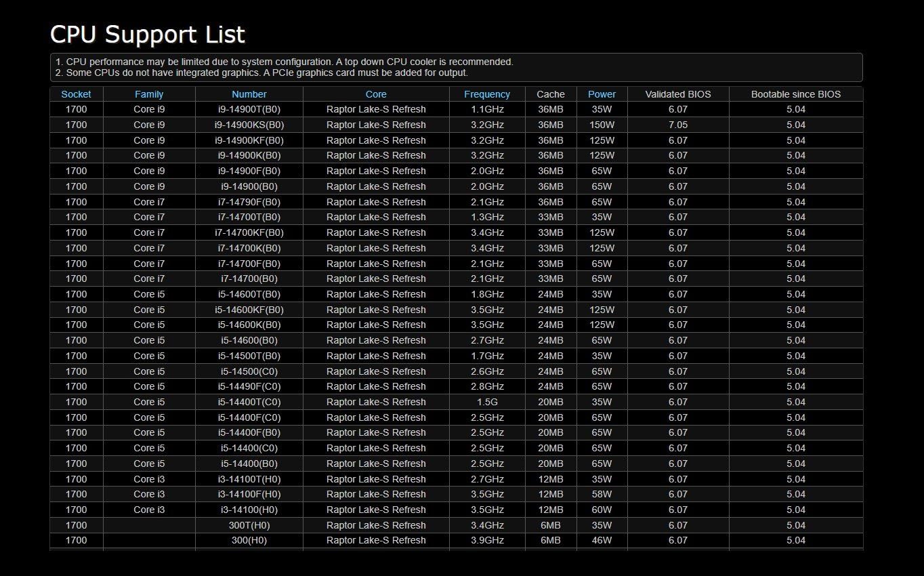Click the 1.7GHz frequency value
The height and width of the screenshot is (576, 924).
[488, 356]
